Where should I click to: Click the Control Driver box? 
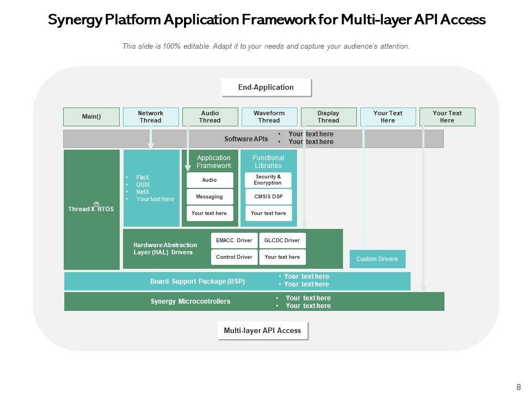(x=234, y=257)
